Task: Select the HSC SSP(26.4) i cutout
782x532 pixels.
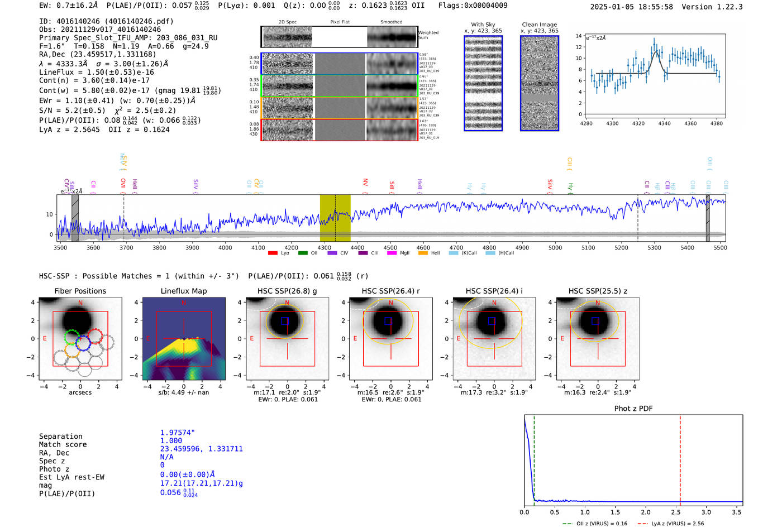Action: (x=494, y=339)
